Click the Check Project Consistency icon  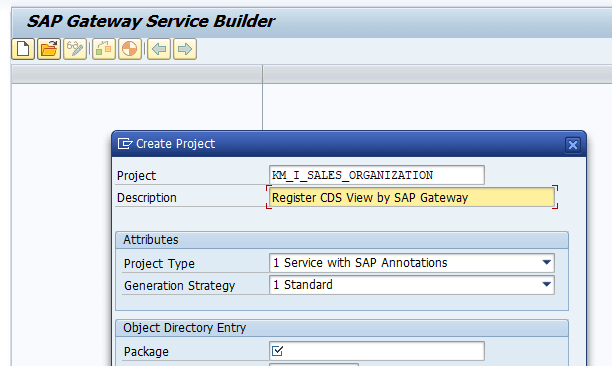point(104,49)
